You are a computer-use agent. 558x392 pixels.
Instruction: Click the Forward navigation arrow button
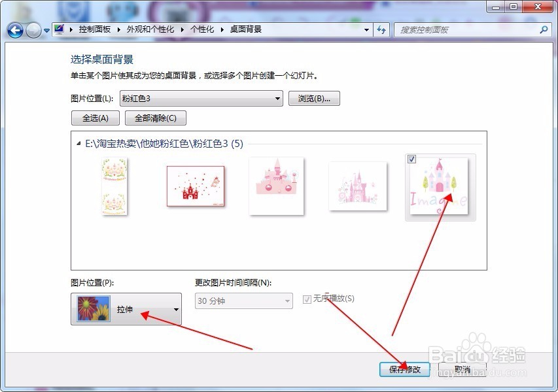tap(33, 31)
